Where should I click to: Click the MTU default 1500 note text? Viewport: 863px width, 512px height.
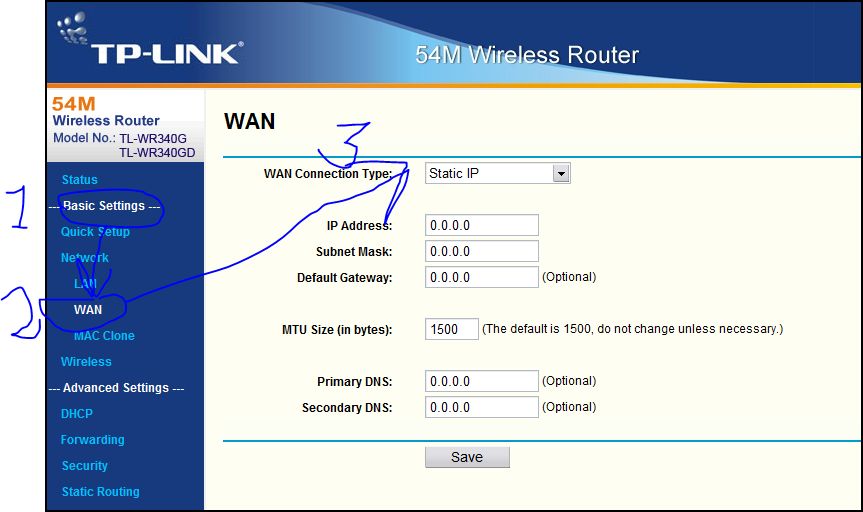[632, 329]
